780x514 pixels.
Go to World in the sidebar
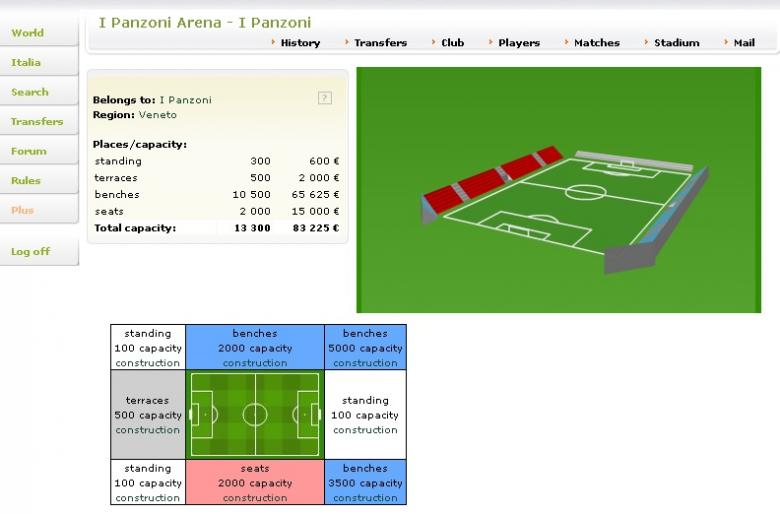click(x=28, y=33)
